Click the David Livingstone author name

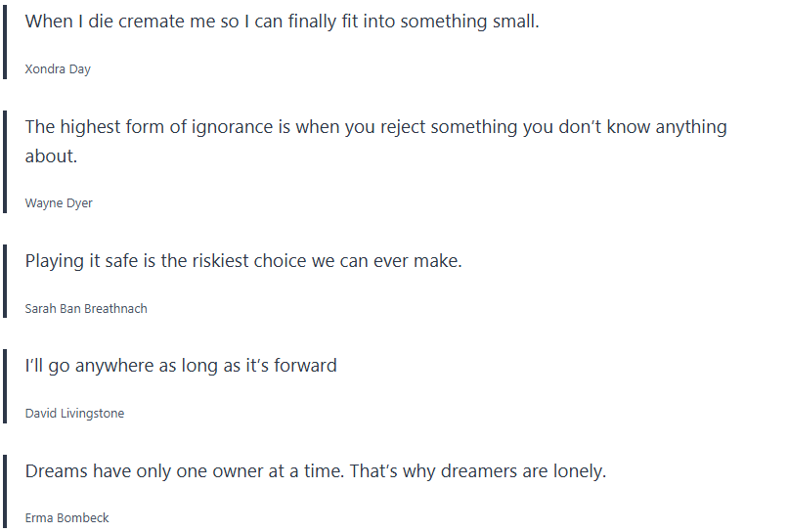pyautogui.click(x=74, y=413)
